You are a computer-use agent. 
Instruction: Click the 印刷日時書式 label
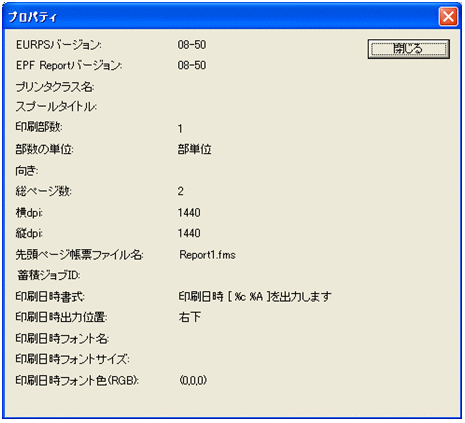pos(50,297)
